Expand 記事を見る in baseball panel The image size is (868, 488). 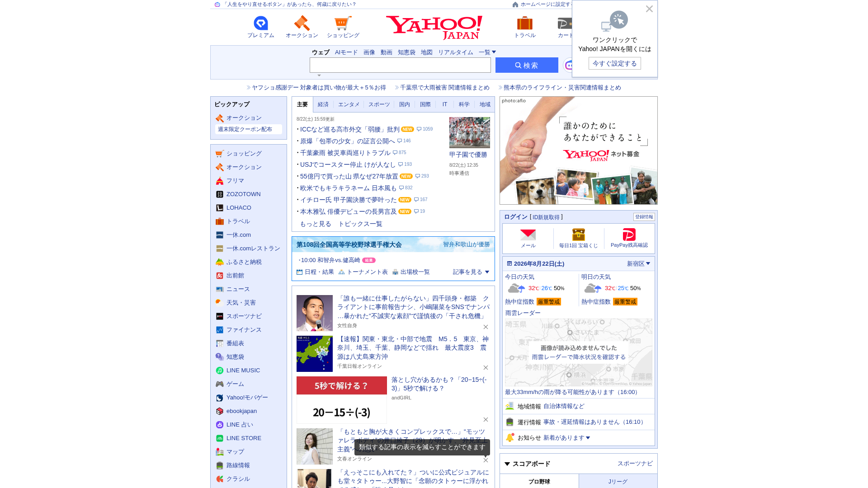click(471, 272)
